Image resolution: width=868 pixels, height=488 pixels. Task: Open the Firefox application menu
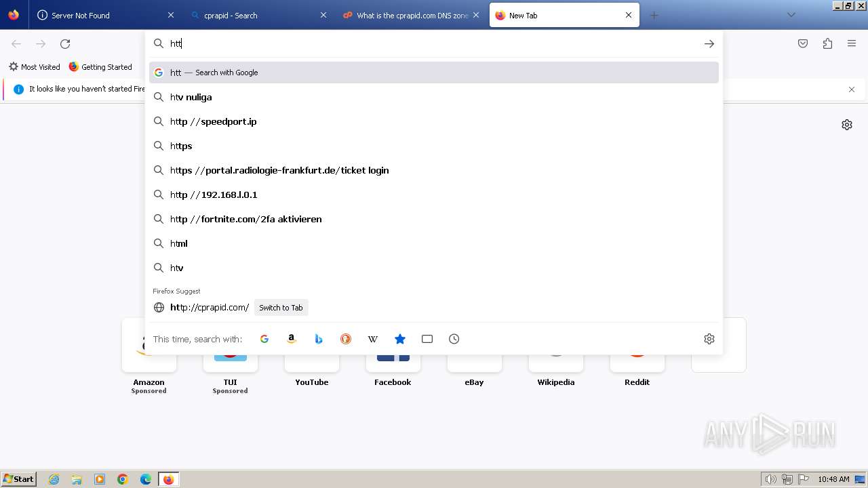[852, 43]
